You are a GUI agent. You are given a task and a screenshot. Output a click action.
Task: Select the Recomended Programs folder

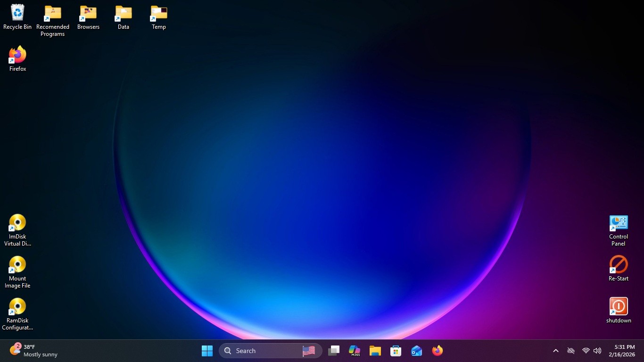tap(53, 21)
